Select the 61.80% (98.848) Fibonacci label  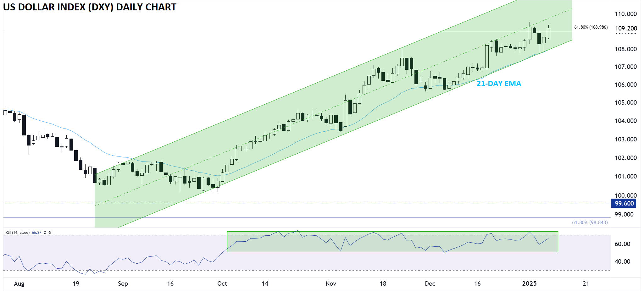click(590, 222)
